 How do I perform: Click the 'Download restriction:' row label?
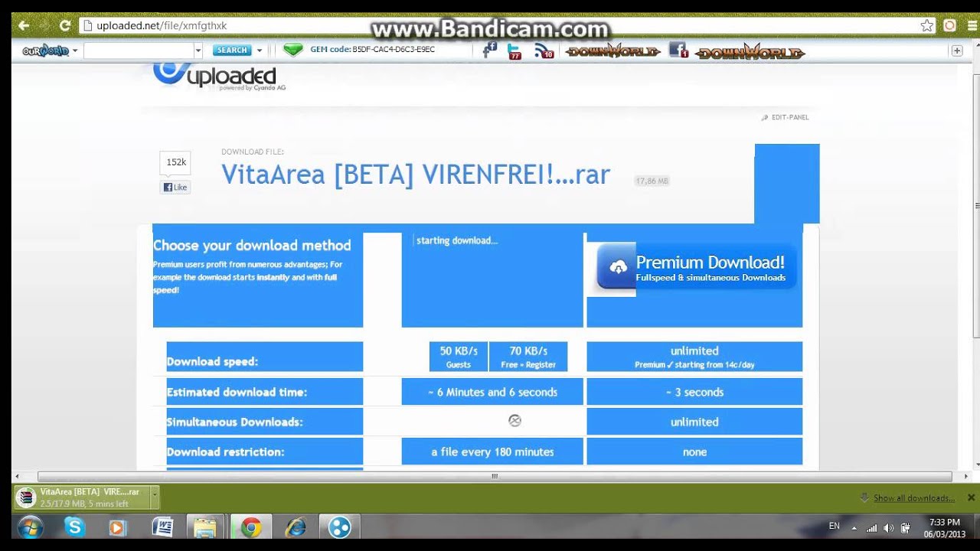click(x=225, y=452)
